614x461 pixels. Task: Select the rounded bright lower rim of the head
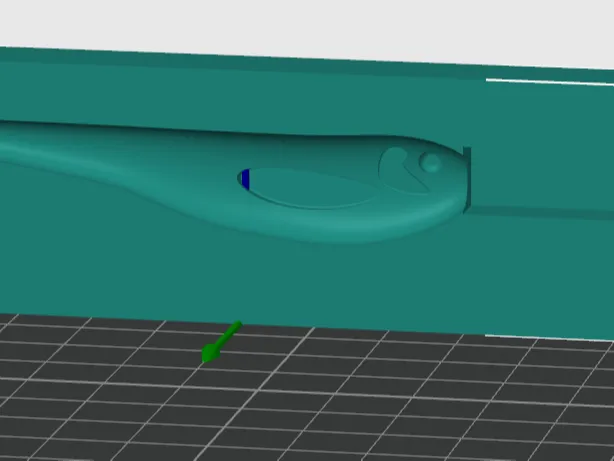tap(352, 225)
